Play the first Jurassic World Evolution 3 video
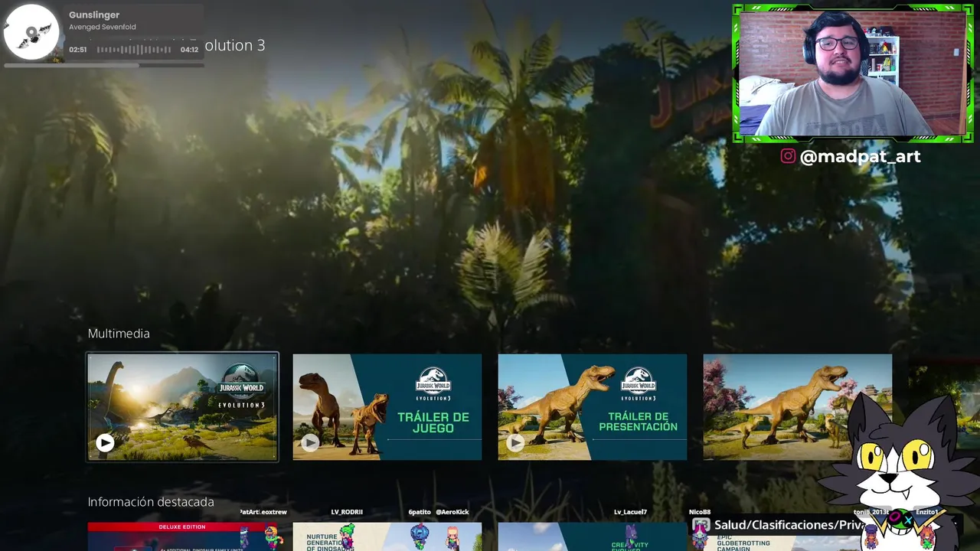This screenshot has height=551, width=980. click(105, 443)
